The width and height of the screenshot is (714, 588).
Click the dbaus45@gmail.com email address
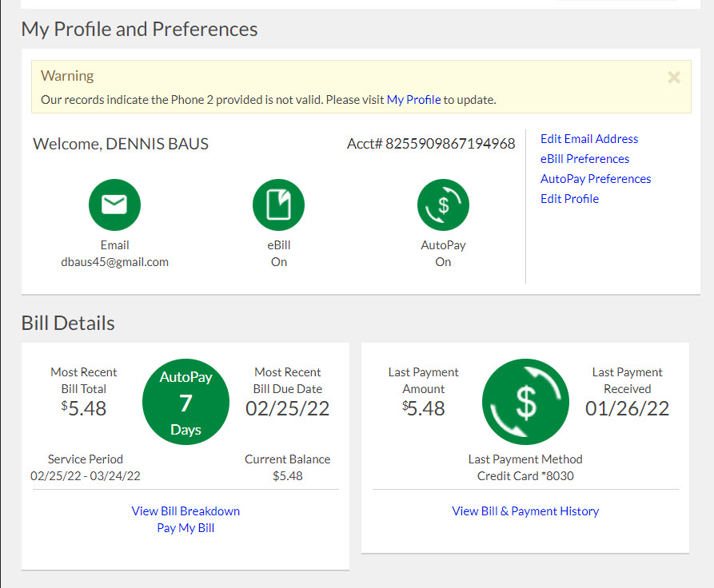[x=114, y=262]
